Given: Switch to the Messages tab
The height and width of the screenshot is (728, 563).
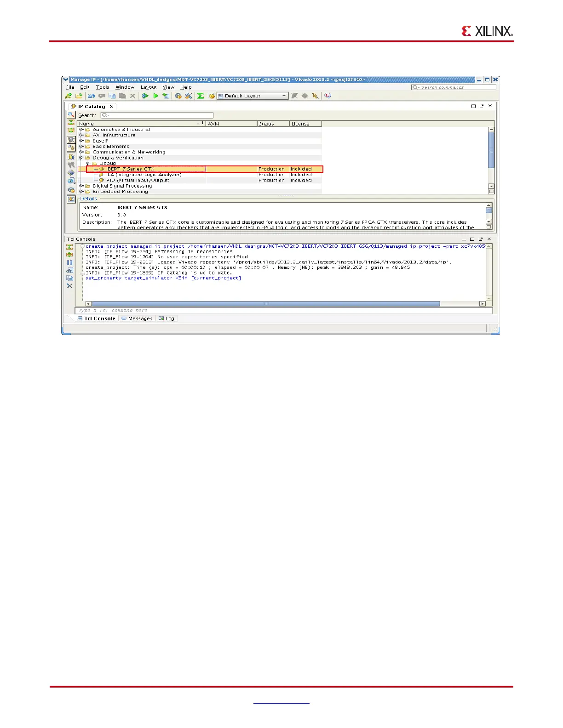Looking at the screenshot, I should 137,318.
